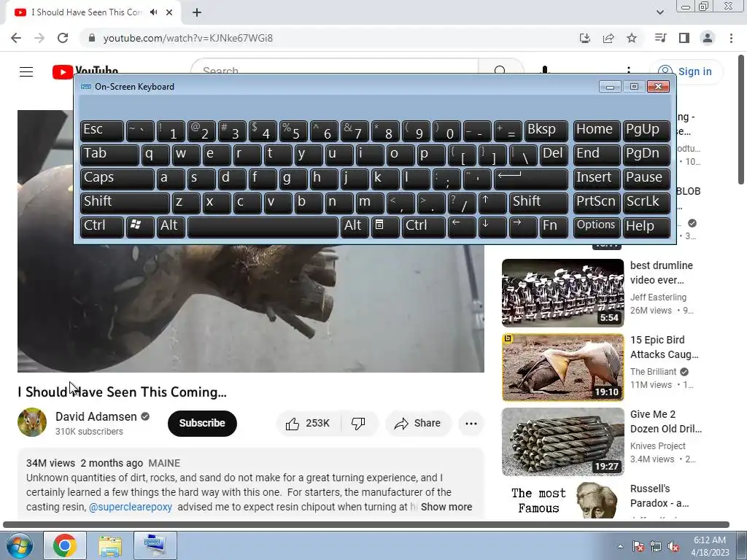The width and height of the screenshot is (747, 560).
Task: Click the context menu key on keyboard
Action: tap(385, 226)
